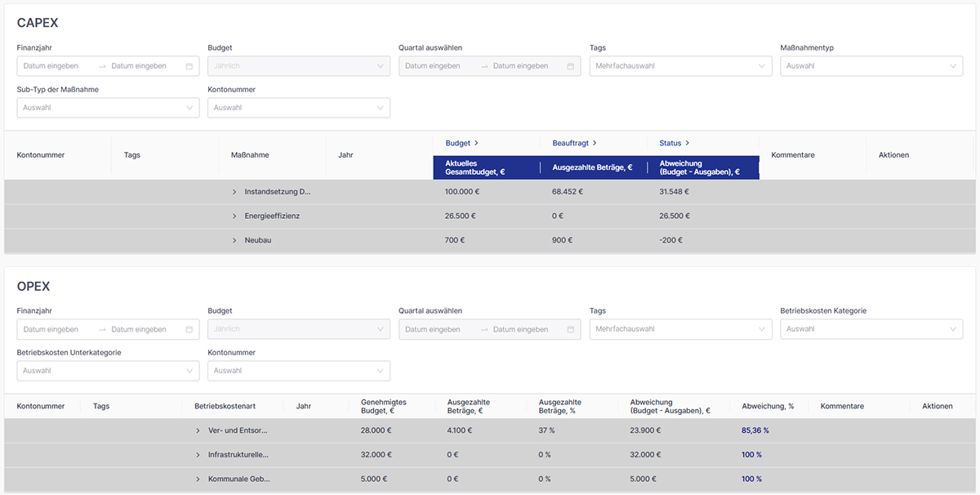The image size is (980, 495).
Task: Click calendar icon in CAPEX Quartal auswählen field
Action: tap(571, 66)
